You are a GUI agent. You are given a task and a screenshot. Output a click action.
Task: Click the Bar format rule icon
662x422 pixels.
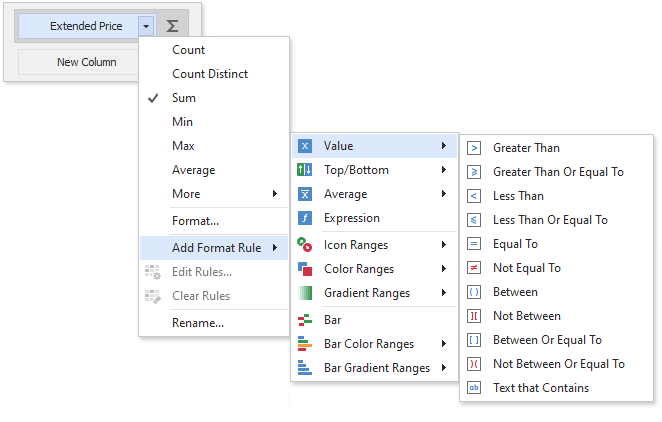click(x=305, y=320)
